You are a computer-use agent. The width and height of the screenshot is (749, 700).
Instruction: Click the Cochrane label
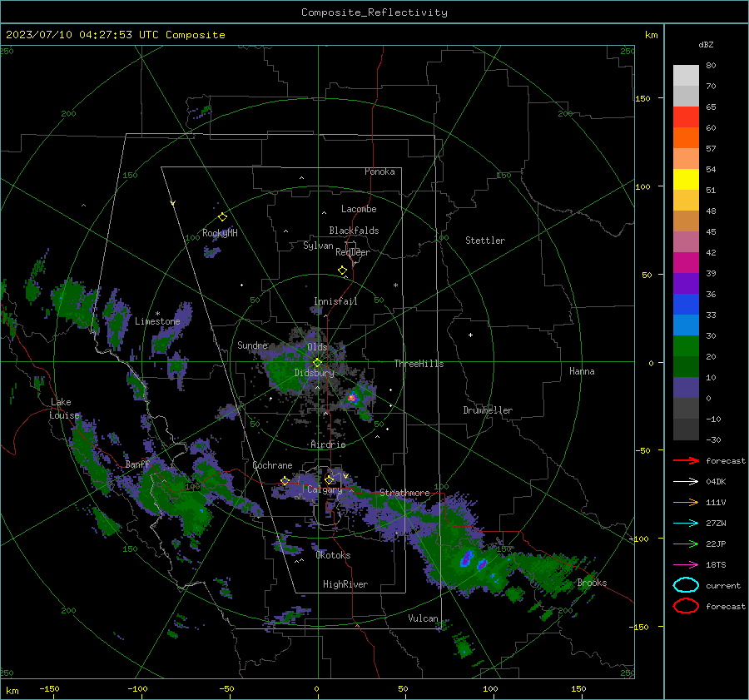pyautogui.click(x=272, y=465)
